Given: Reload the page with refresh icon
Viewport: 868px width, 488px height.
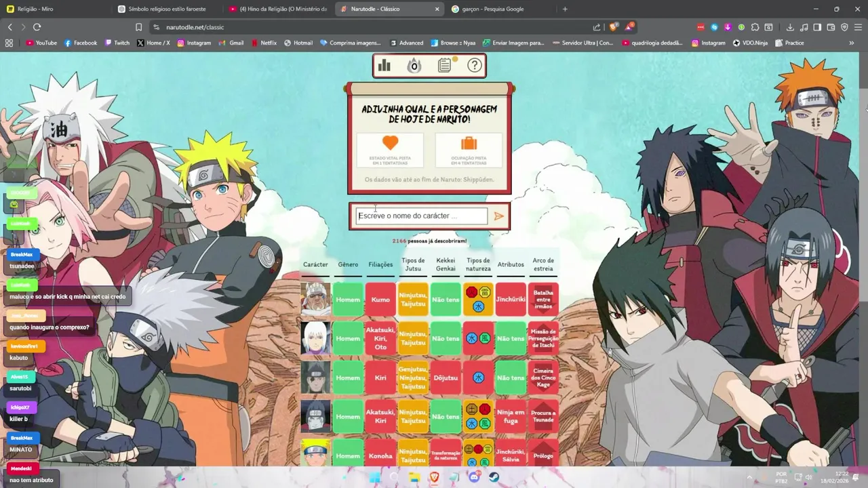Looking at the screenshot, I should [37, 27].
